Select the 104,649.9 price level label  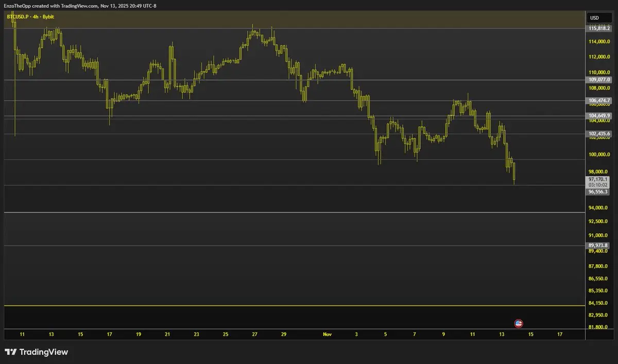click(599, 115)
